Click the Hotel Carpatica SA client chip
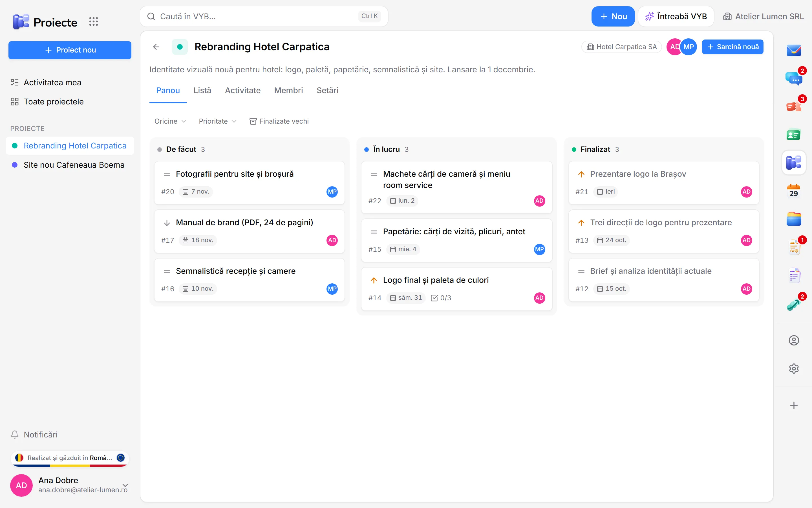Screen dimensions: 812x508 coord(621,47)
